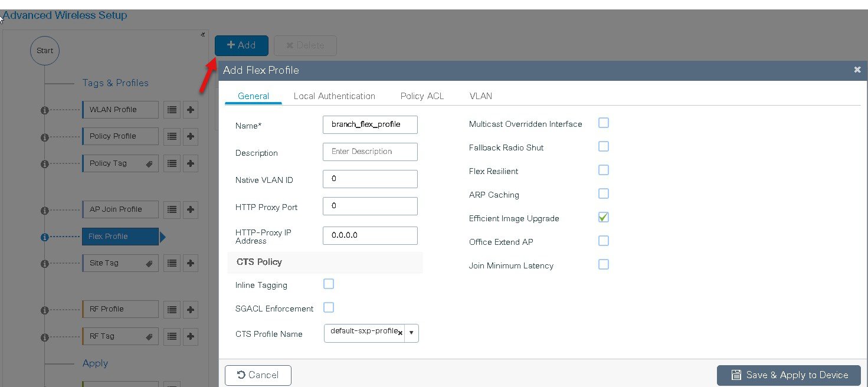Open the CTS Profile Name dropdown arrow
The height and width of the screenshot is (387, 868).
411,333
